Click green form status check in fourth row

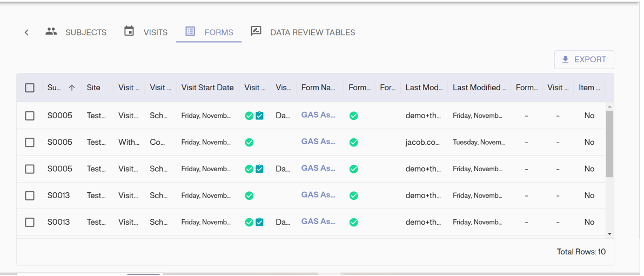[354, 196]
